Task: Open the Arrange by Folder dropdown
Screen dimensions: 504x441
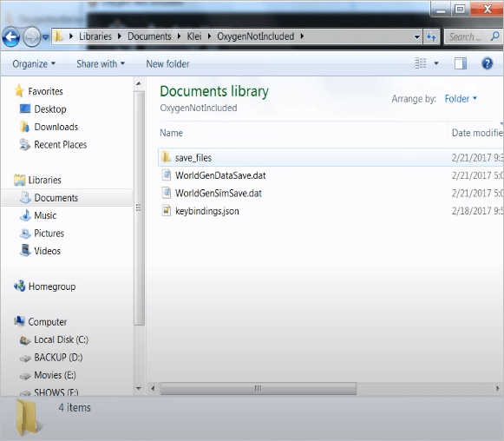Action: pyautogui.click(x=461, y=98)
